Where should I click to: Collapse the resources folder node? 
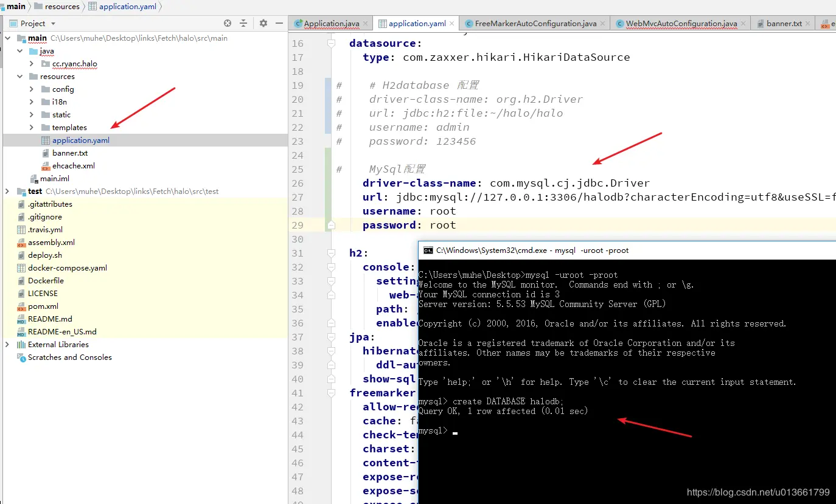19,77
